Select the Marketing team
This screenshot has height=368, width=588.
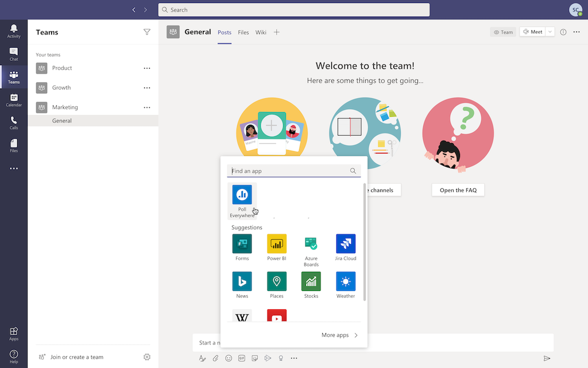point(93,108)
